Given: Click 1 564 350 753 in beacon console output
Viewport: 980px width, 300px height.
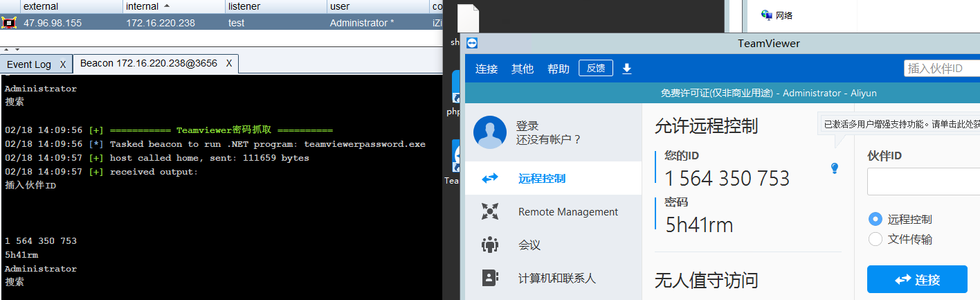Looking at the screenshot, I should click(x=41, y=241).
